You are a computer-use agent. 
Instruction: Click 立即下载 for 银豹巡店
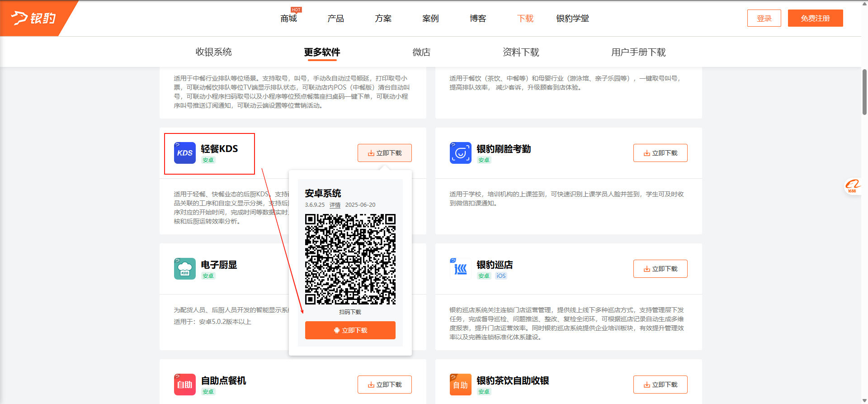point(660,269)
